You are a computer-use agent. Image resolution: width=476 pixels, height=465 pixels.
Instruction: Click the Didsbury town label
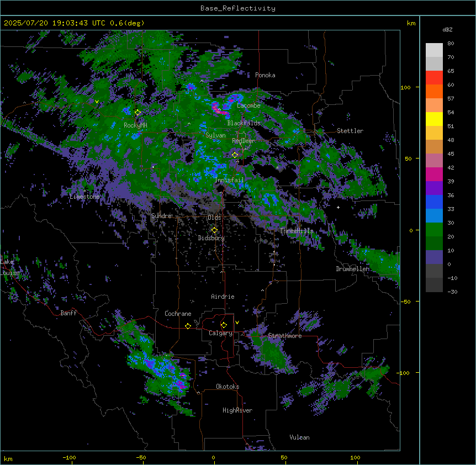click(x=211, y=238)
